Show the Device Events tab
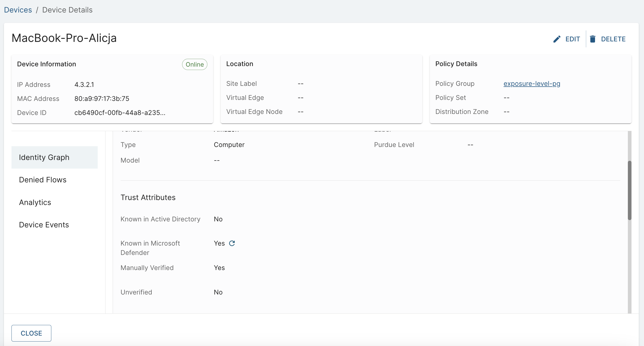644x346 pixels. coord(44,225)
